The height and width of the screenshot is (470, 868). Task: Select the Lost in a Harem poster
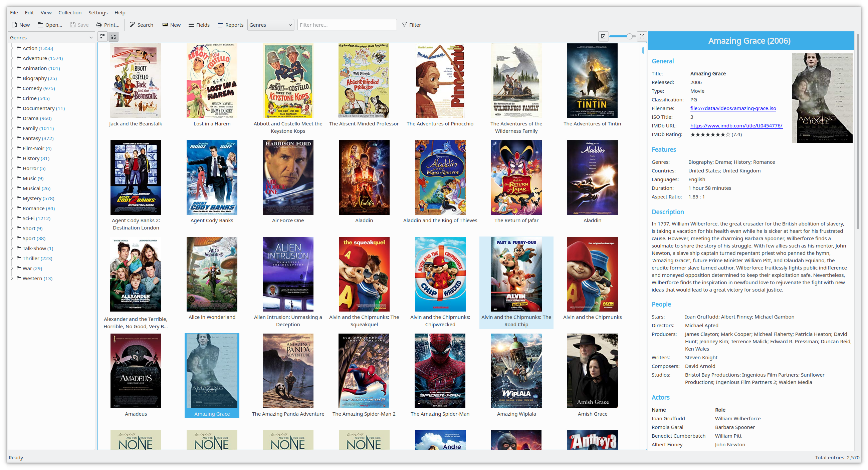click(212, 81)
